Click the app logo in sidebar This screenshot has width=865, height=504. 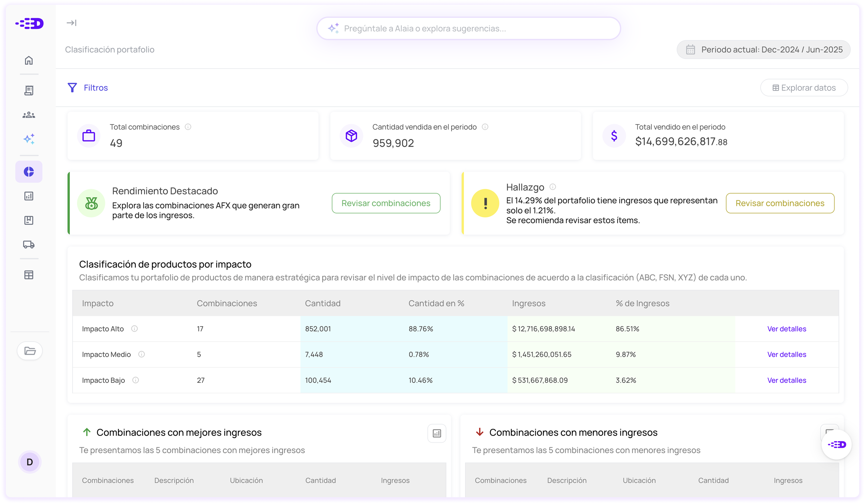tap(29, 23)
